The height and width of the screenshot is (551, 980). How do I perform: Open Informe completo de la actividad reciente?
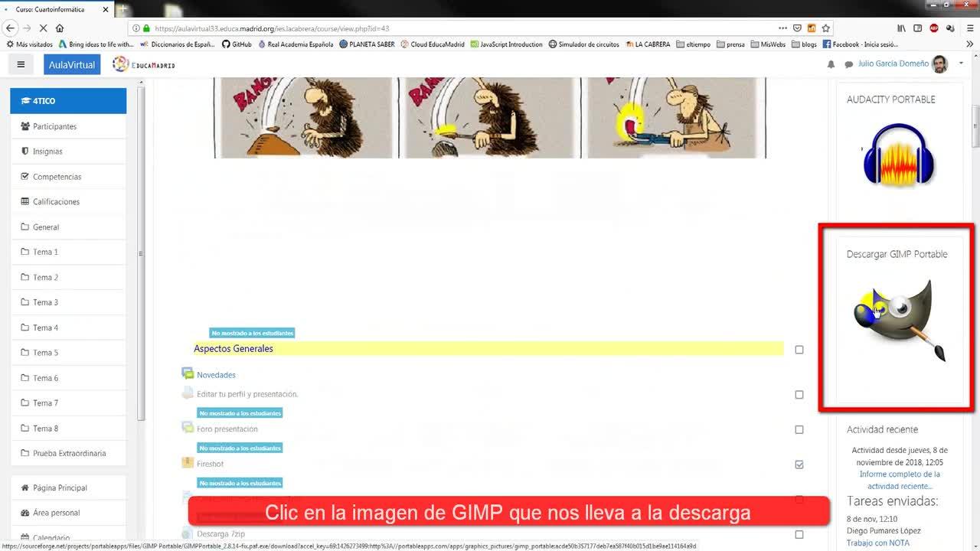(x=900, y=480)
